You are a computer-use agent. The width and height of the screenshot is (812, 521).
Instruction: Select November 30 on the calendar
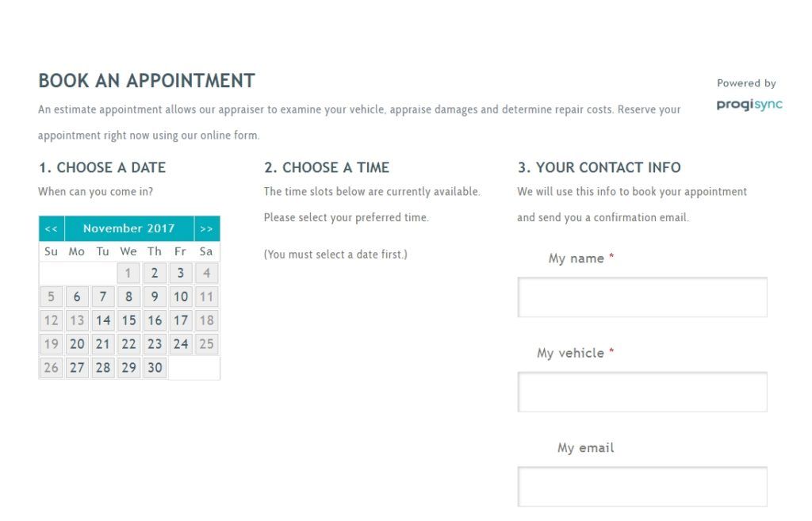155,368
